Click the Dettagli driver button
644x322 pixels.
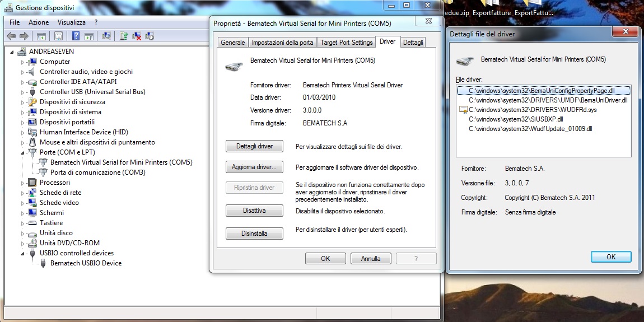click(x=254, y=146)
